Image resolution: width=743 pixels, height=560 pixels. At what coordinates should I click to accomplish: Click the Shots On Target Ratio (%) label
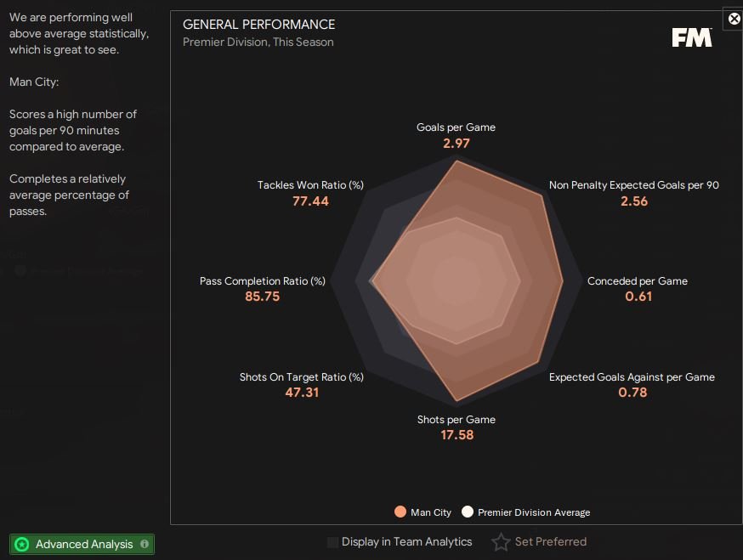pos(301,377)
